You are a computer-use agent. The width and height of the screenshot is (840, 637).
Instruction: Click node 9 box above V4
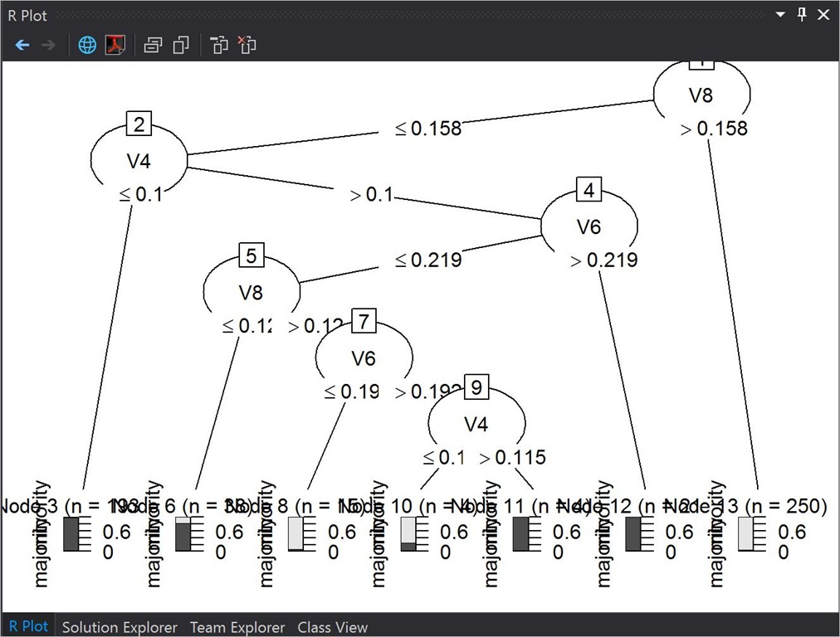(x=476, y=387)
